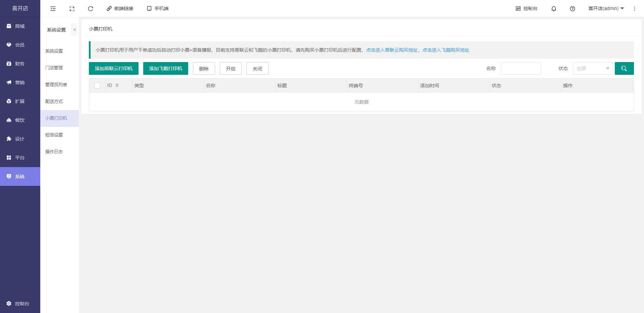This screenshot has height=313, width=644.
Task: Open the 状态 status dropdown
Action: tap(593, 68)
